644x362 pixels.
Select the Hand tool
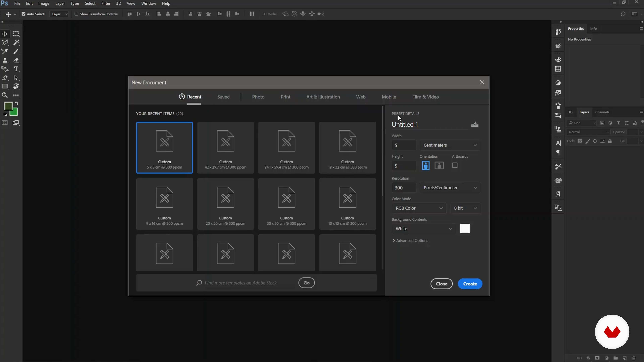click(16, 86)
